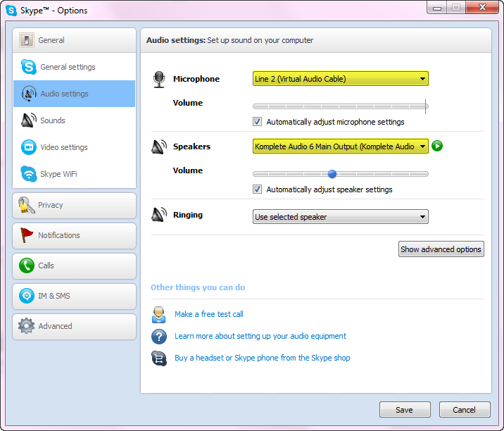Close the Skype Options window

481,7
